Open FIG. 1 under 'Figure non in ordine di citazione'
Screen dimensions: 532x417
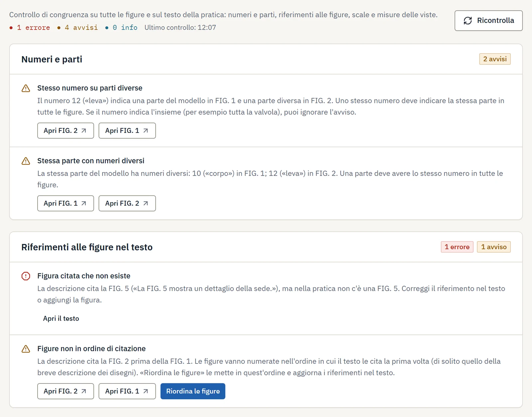pos(127,391)
